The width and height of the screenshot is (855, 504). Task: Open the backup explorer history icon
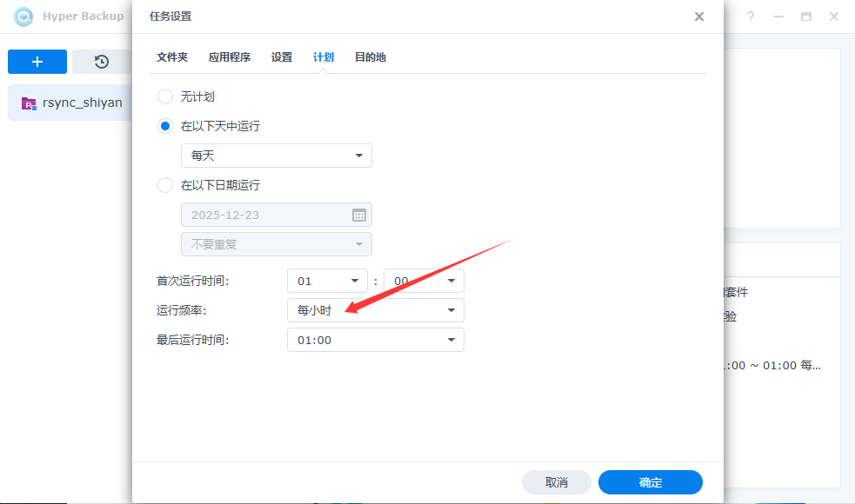coord(102,62)
